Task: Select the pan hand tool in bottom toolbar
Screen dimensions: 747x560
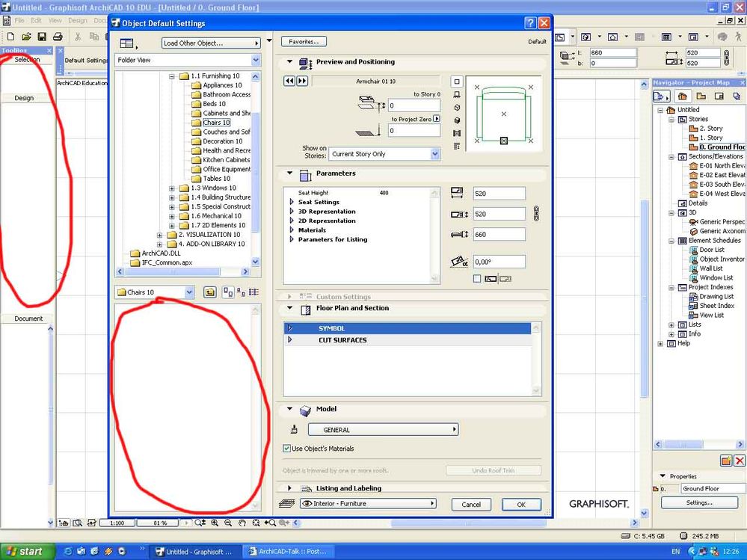Action: coord(242,523)
